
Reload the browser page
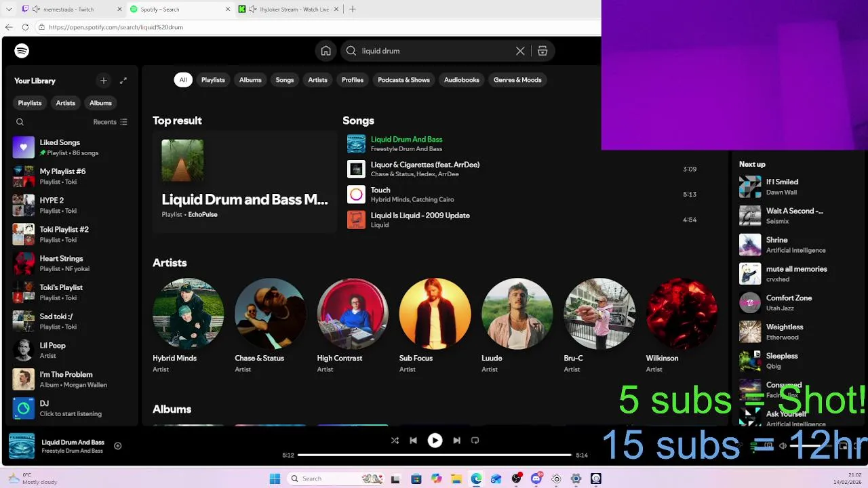coord(25,27)
